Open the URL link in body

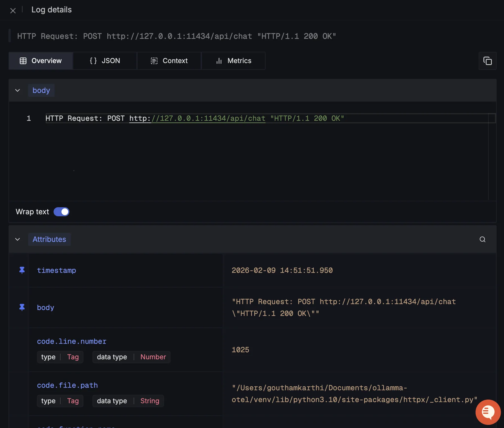(x=197, y=119)
